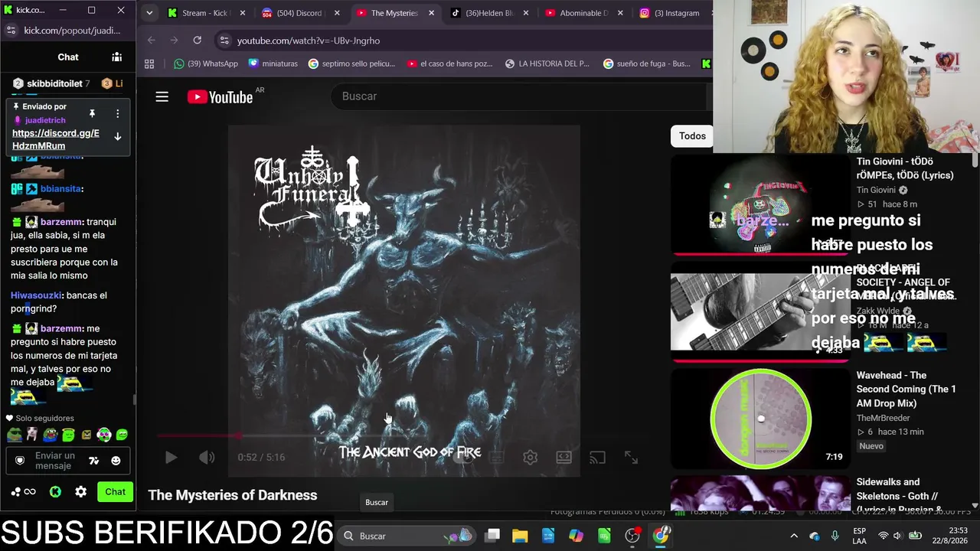Screen dimensions: 980x551
Task: Show hidden system tray icons
Action: (794, 536)
